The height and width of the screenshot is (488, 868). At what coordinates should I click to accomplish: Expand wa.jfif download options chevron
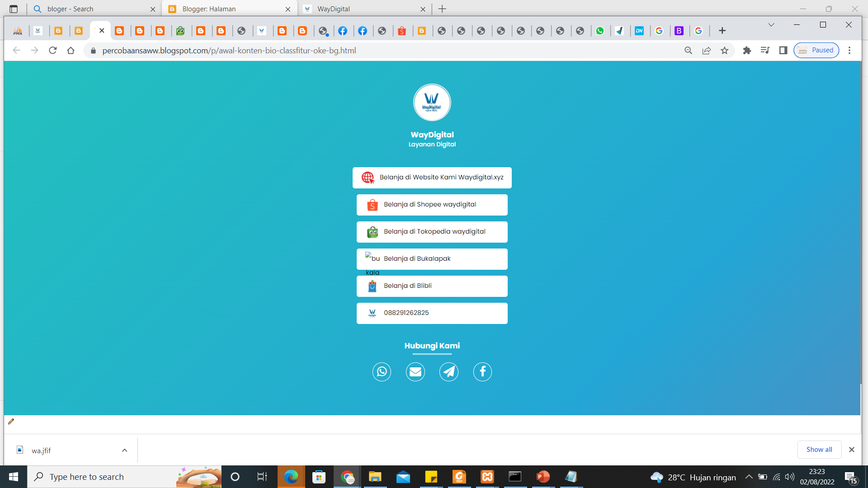pos(125,450)
